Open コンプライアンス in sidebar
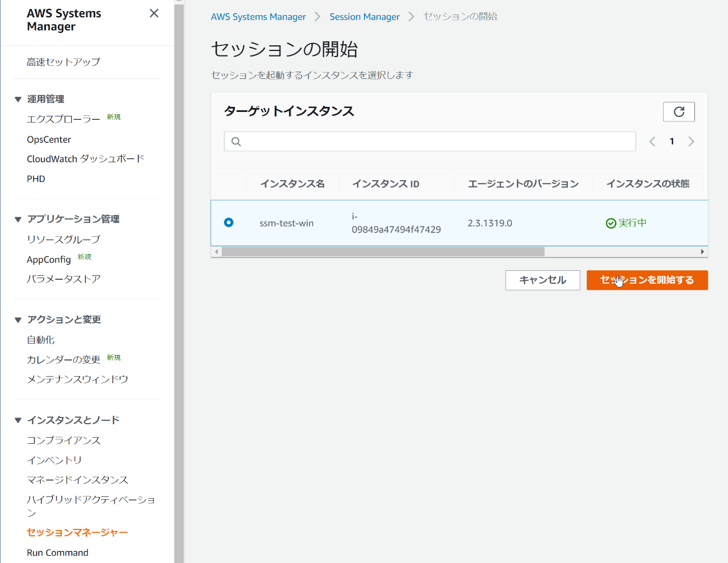This screenshot has height=563, width=728. point(63,440)
